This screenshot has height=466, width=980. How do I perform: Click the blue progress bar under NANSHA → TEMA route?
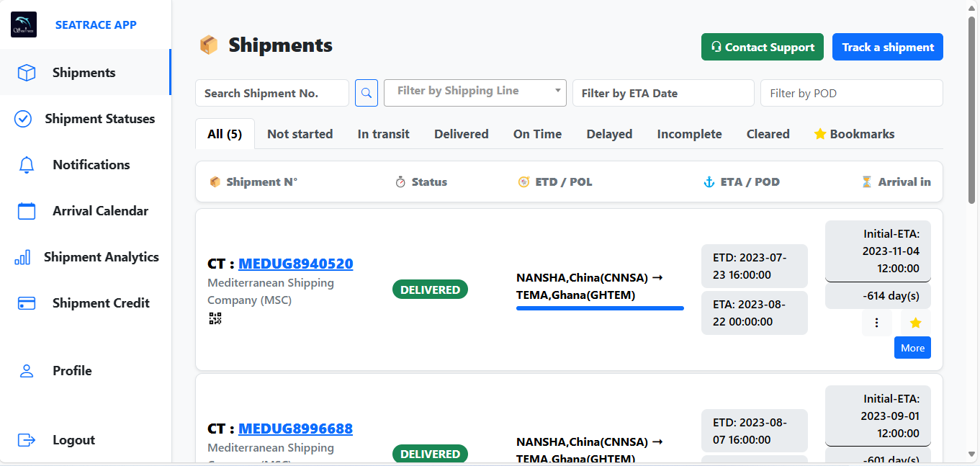click(x=600, y=308)
